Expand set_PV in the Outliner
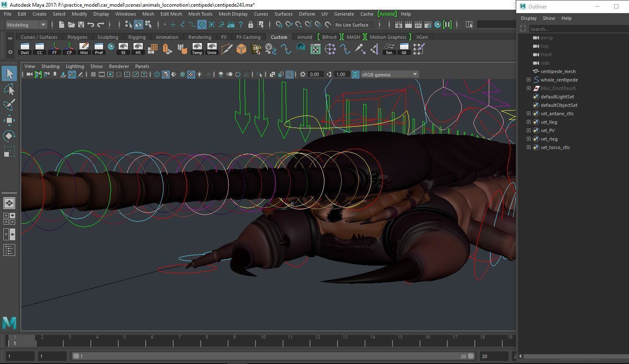The width and height of the screenshot is (629, 364). tap(528, 130)
